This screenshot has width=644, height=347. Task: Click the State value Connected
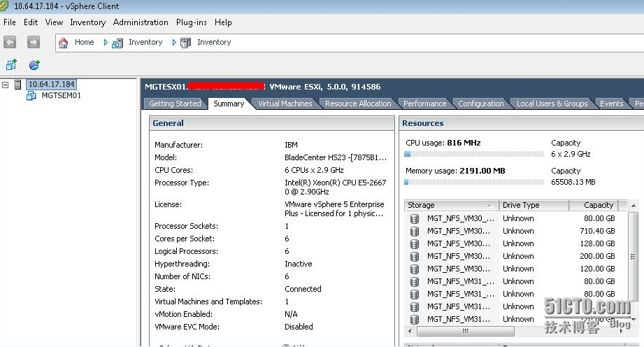[x=303, y=289]
